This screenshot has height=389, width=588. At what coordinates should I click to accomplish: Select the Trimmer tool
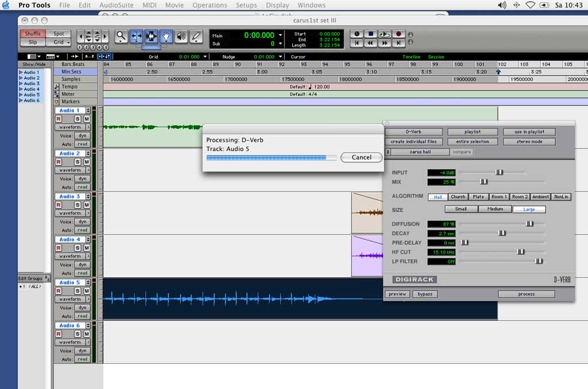(136, 37)
